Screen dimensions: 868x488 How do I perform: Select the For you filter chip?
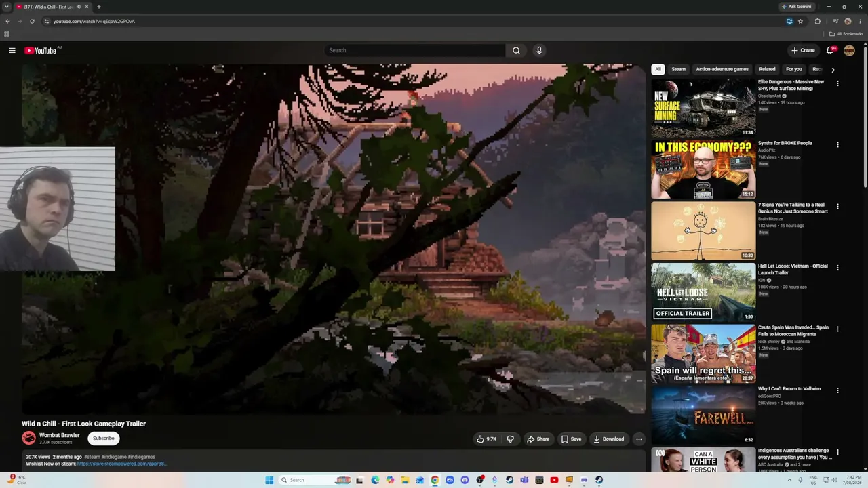(793, 69)
